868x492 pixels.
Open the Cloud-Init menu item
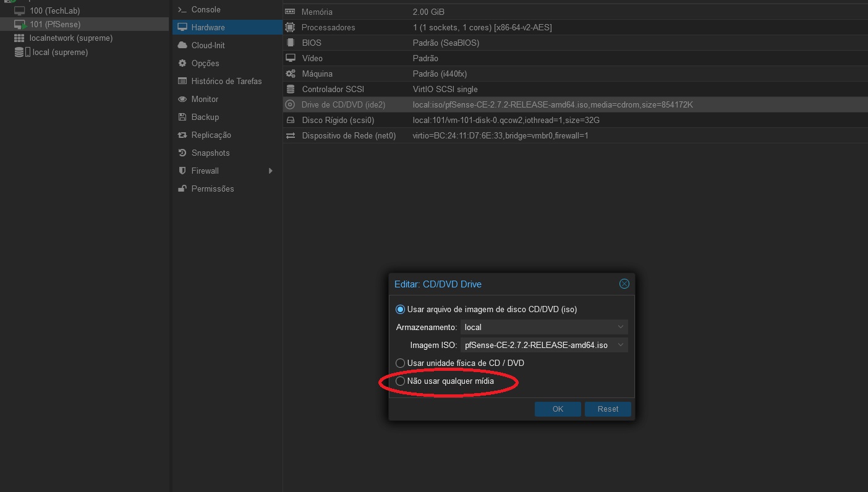coord(227,45)
